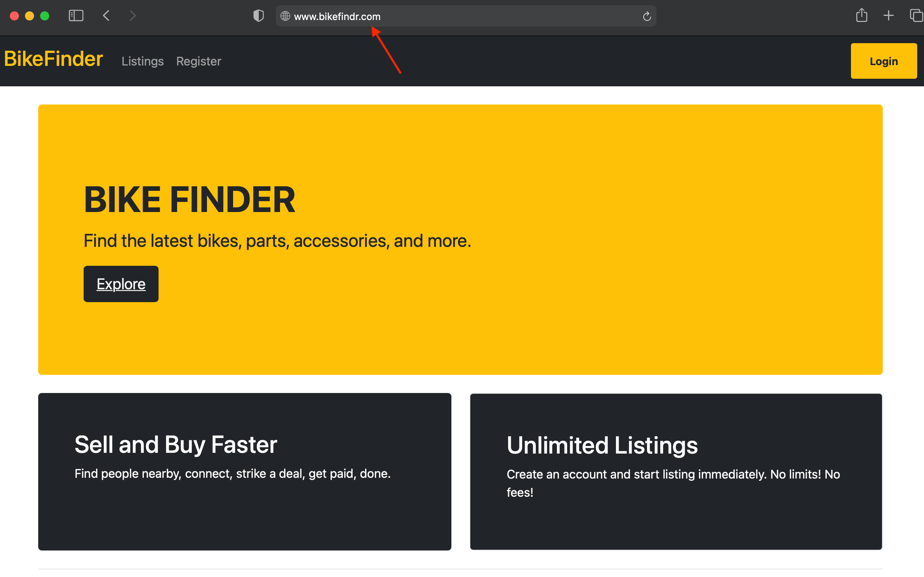Viewport: 924px width, 577px height.
Task: Go back with the back arrow
Action: pyautogui.click(x=106, y=16)
